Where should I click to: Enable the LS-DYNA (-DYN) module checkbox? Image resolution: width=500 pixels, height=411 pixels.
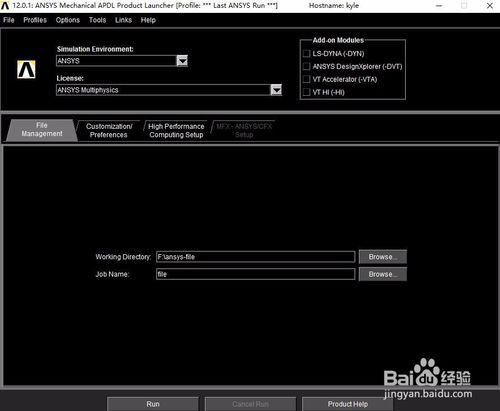(307, 53)
